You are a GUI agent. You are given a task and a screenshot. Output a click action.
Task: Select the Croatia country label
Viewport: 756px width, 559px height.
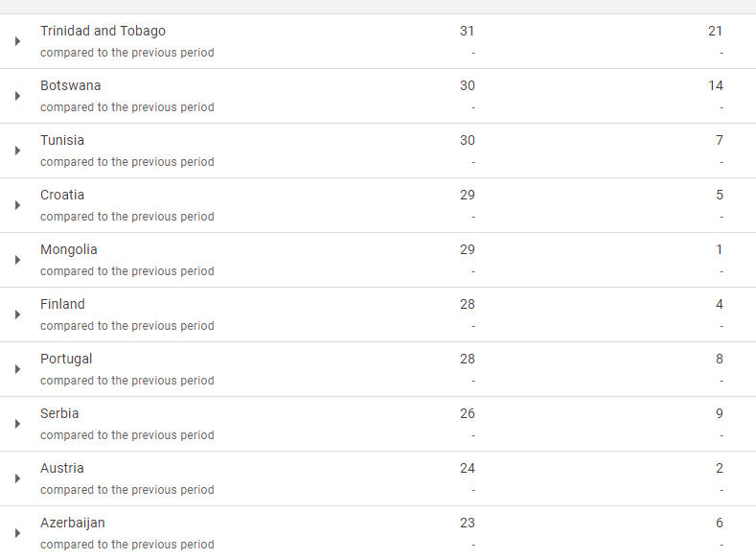click(62, 195)
